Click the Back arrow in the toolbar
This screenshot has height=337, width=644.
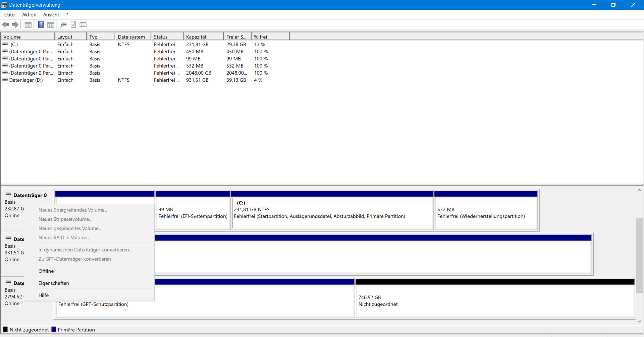pyautogui.click(x=6, y=24)
